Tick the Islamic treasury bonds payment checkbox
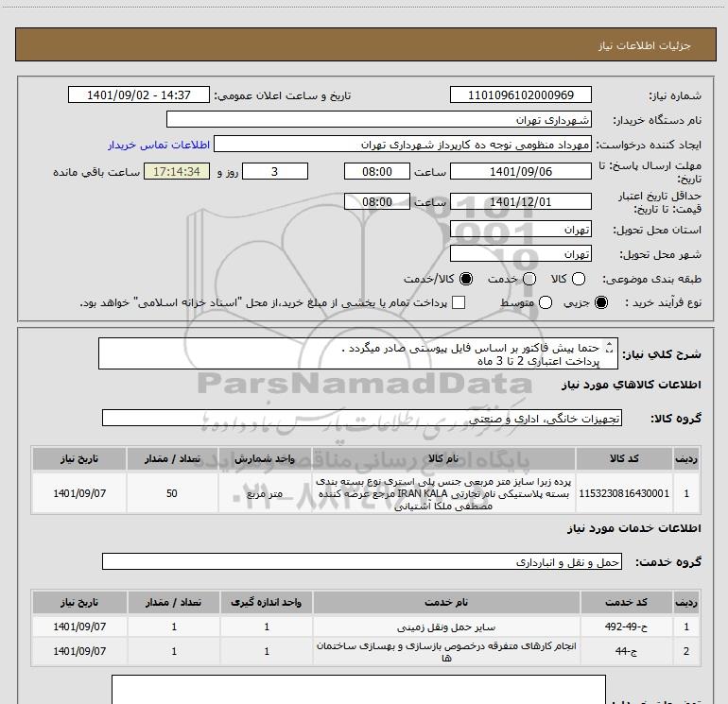The image size is (728, 704). [459, 302]
